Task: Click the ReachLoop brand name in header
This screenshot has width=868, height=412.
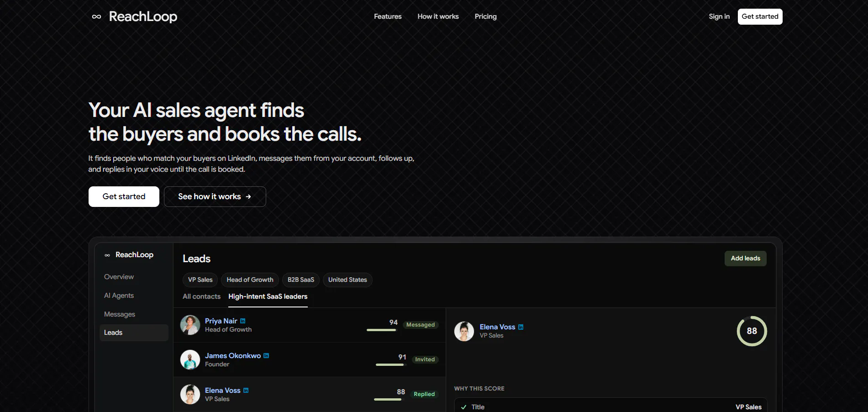Action: 143,16
